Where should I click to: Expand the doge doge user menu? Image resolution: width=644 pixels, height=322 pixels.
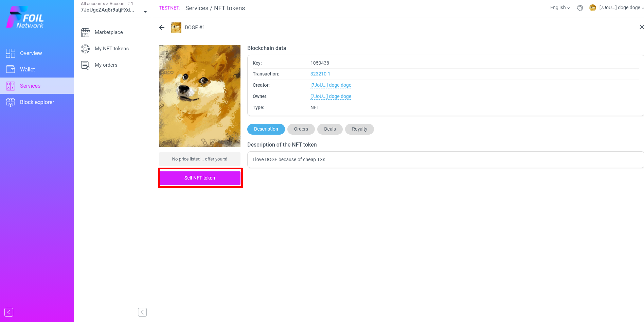pos(621,8)
